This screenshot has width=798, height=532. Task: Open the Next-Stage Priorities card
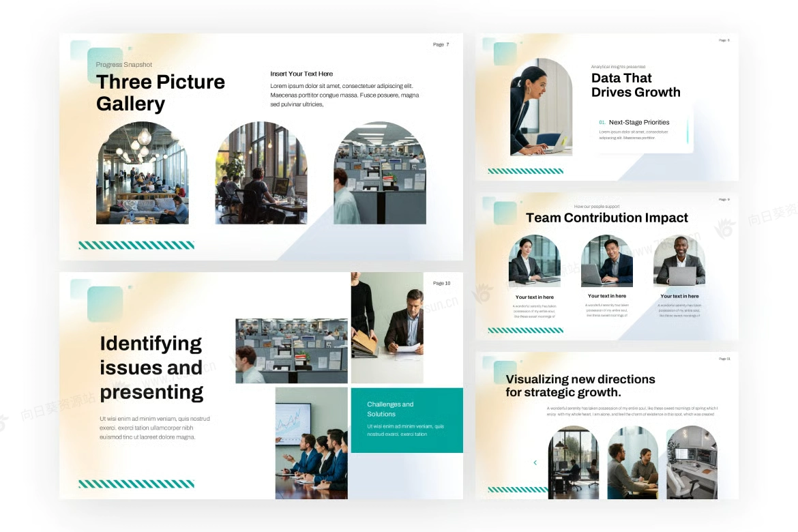pos(644,129)
